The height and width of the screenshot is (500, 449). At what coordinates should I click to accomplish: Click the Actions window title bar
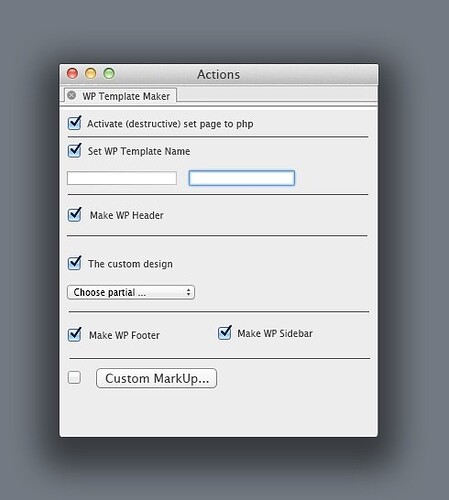click(x=219, y=74)
